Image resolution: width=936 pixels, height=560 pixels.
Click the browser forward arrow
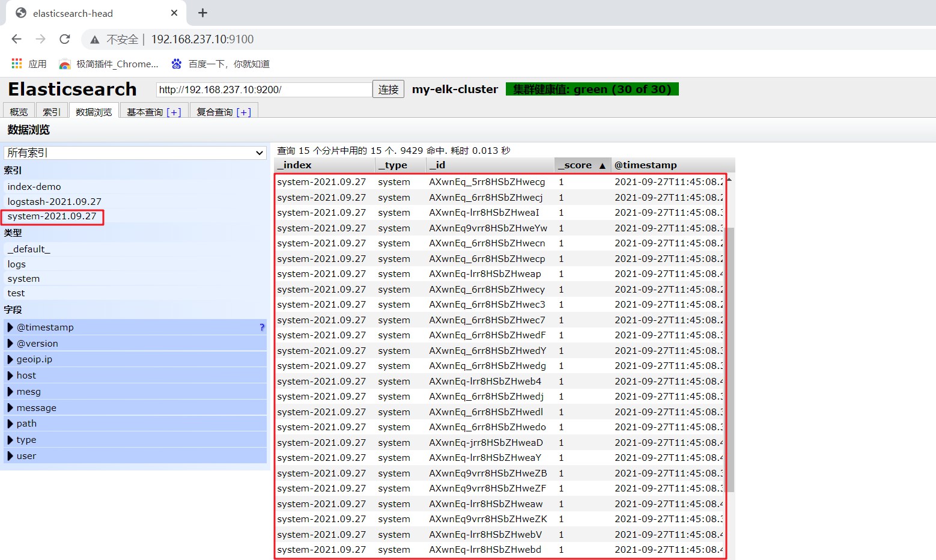pos(40,39)
